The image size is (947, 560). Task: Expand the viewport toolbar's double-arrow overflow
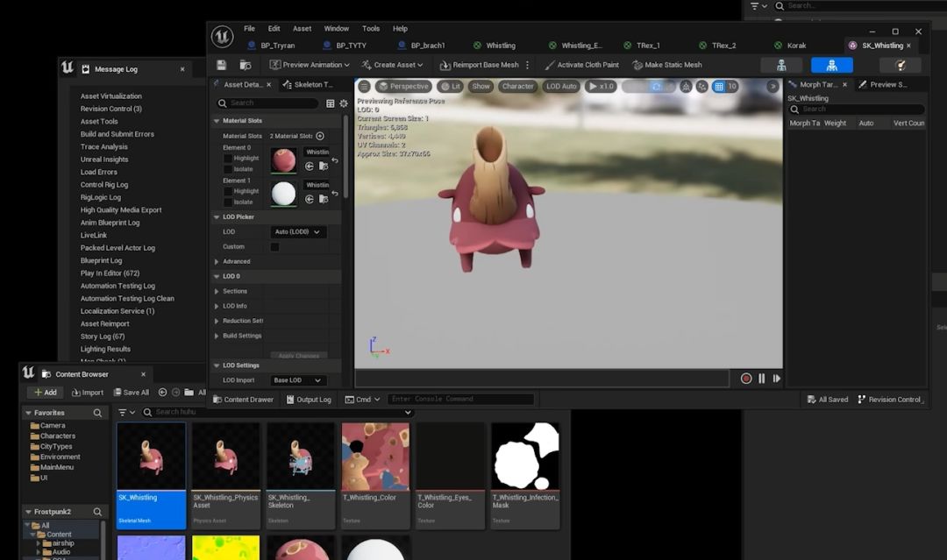pos(773,86)
